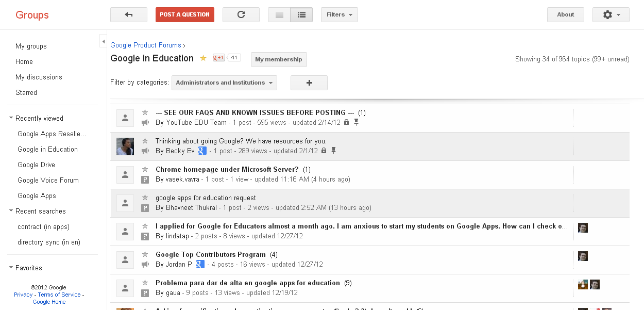
Task: Collapse the Recent searches section
Action: pyautogui.click(x=11, y=211)
